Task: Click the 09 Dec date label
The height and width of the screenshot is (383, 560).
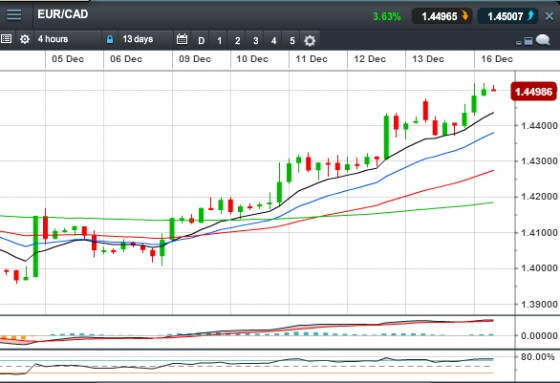Action: 195,59
